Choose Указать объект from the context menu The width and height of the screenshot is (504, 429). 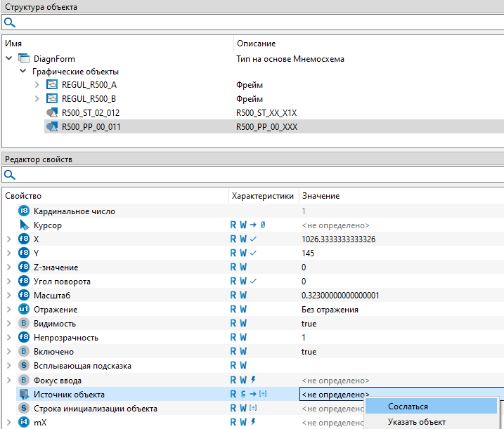pyautogui.click(x=417, y=422)
